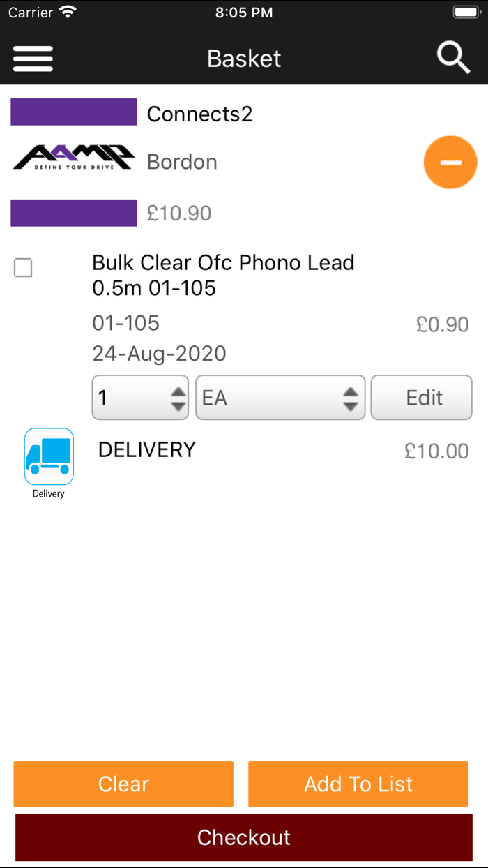Click the quantity stepper arrows

(x=178, y=398)
